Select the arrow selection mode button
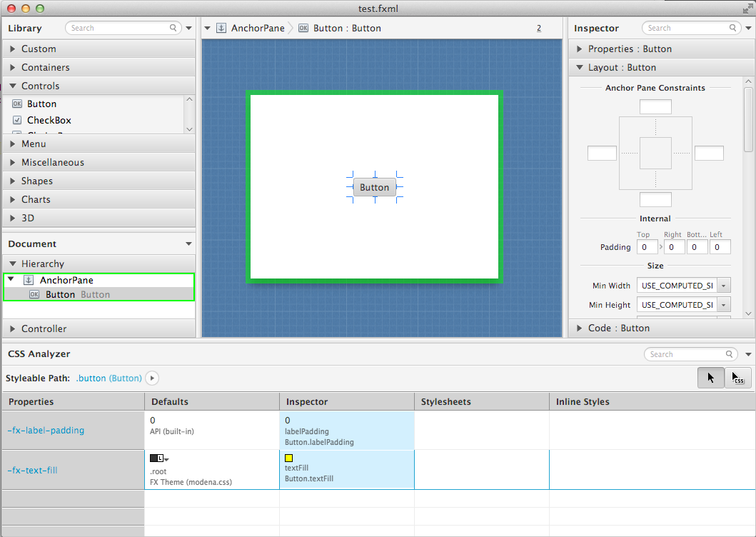Viewport: 756px width, 537px height. [710, 378]
